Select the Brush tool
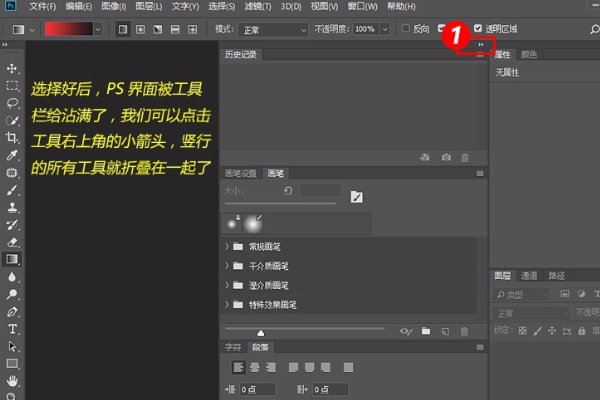 (x=12, y=190)
